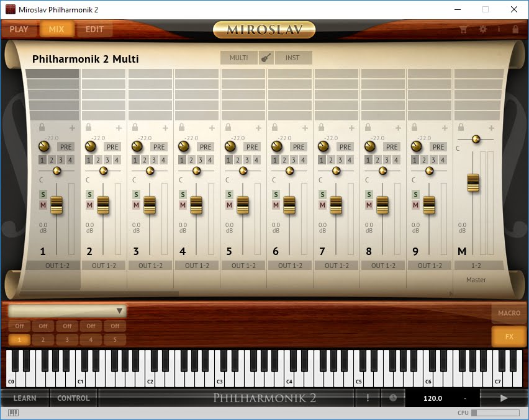Viewport: 529px width, 420px height.
Task: Toggle the lock icon on channel 3
Action: [x=135, y=127]
